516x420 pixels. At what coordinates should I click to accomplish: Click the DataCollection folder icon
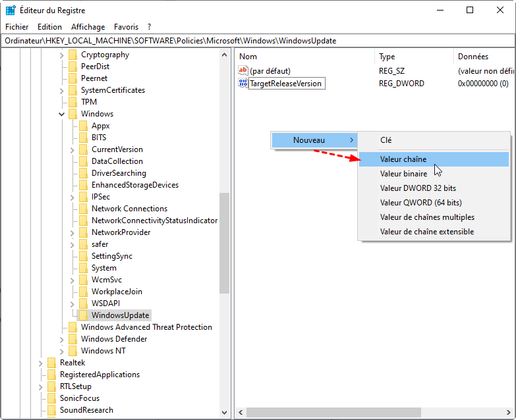pyautogui.click(x=83, y=161)
